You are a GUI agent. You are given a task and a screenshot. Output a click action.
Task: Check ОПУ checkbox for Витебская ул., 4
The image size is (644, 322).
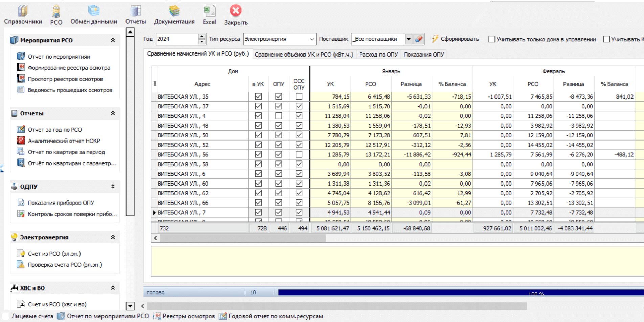[x=278, y=116]
